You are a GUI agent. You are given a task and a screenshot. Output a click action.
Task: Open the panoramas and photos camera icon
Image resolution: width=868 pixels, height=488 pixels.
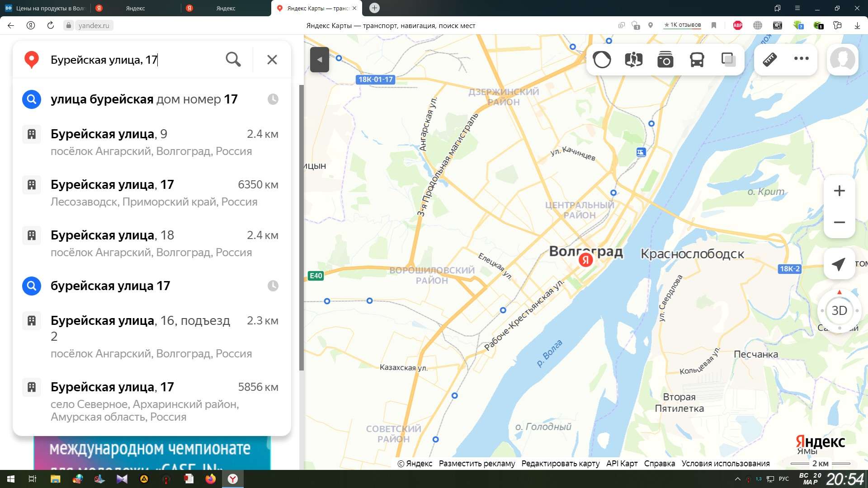click(x=665, y=59)
